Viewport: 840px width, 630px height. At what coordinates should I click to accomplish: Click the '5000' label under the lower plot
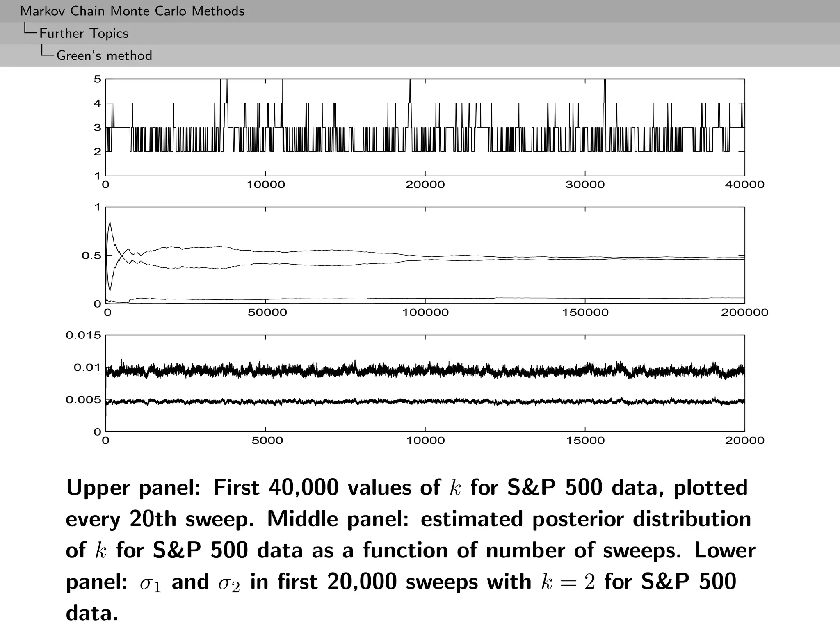267,441
